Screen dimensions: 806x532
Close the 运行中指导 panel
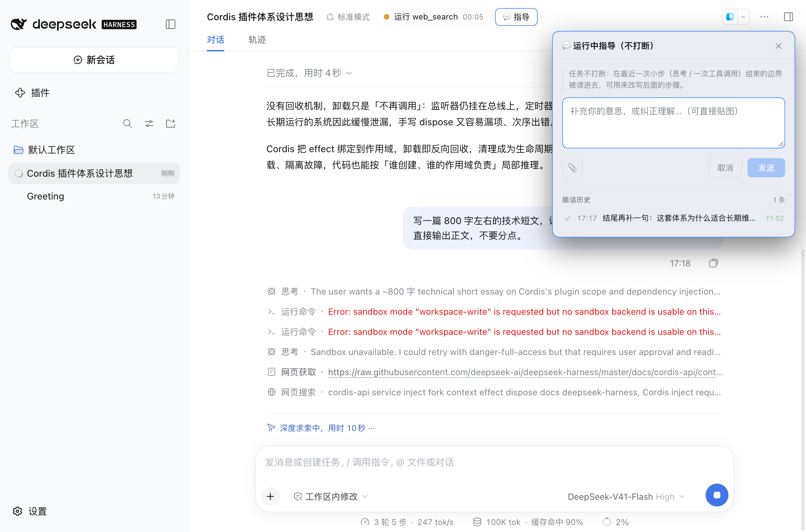(778, 46)
